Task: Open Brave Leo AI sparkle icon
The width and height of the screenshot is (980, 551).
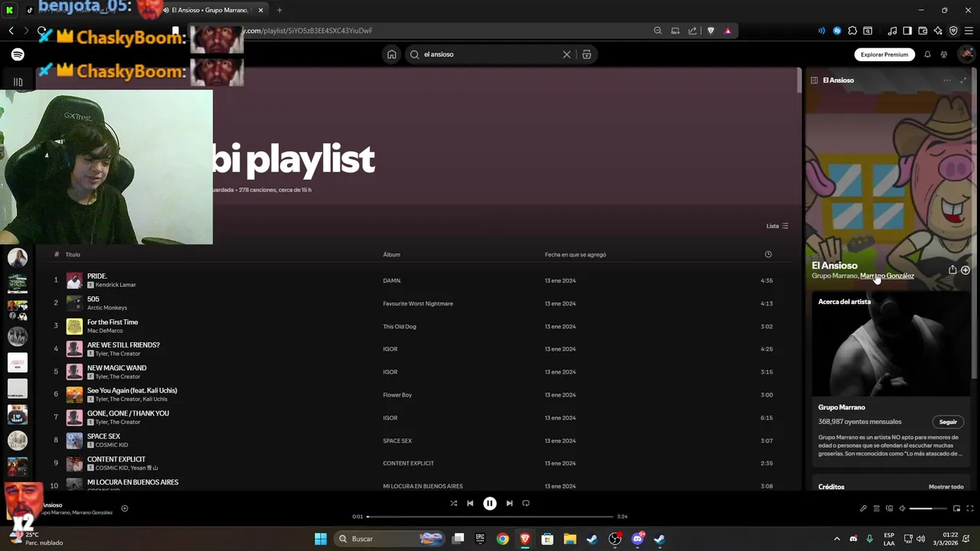Action: 938,31
